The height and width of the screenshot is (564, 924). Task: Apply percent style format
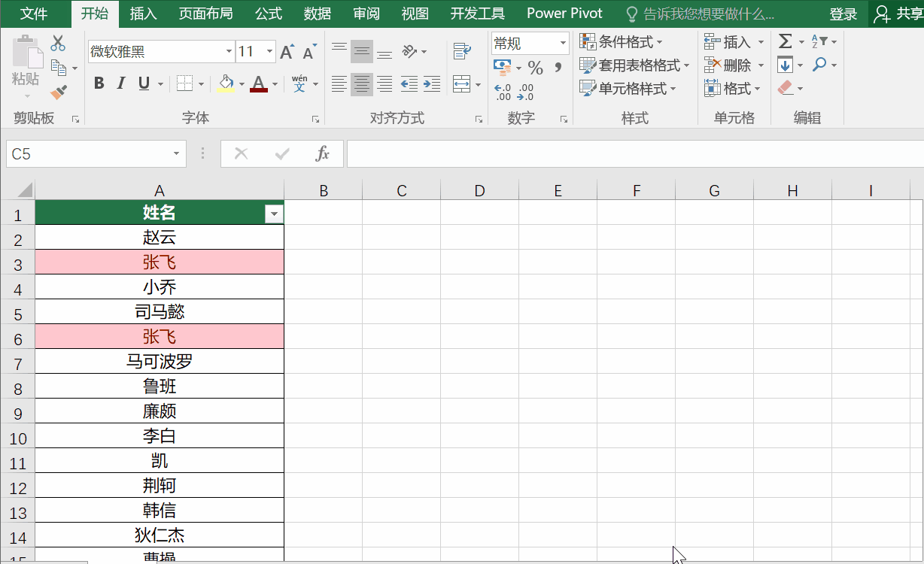535,68
